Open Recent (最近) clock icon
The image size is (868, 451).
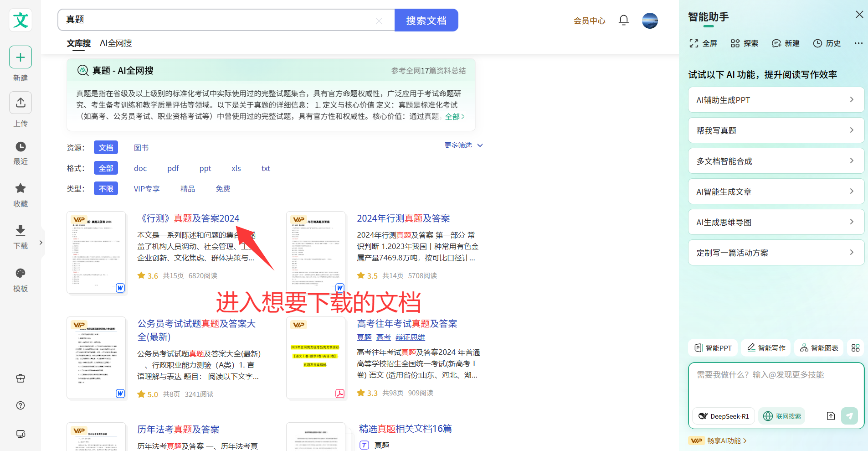pyautogui.click(x=21, y=147)
